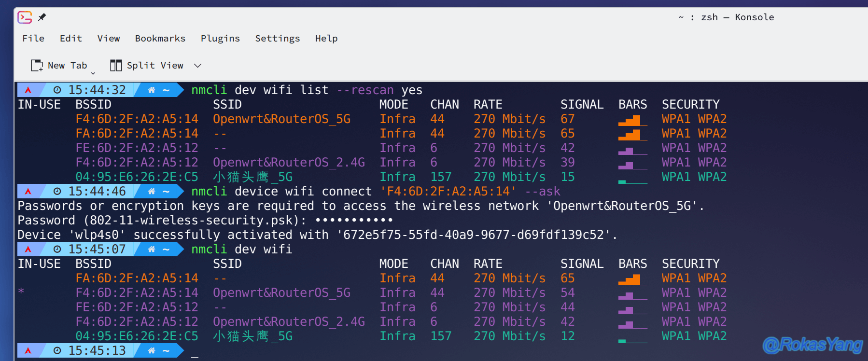Click the BSSID column header in first list
The image size is (868, 361).
tap(94, 104)
